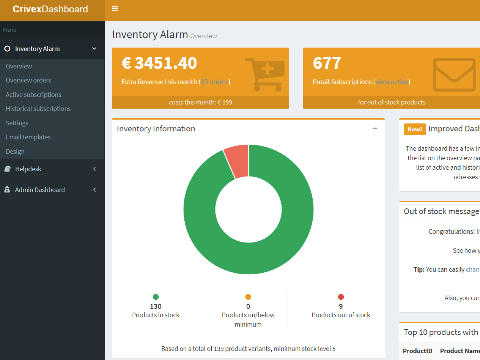The height and width of the screenshot is (360, 480).
Task: Open Overview orders in sidebar
Action: 28,80
